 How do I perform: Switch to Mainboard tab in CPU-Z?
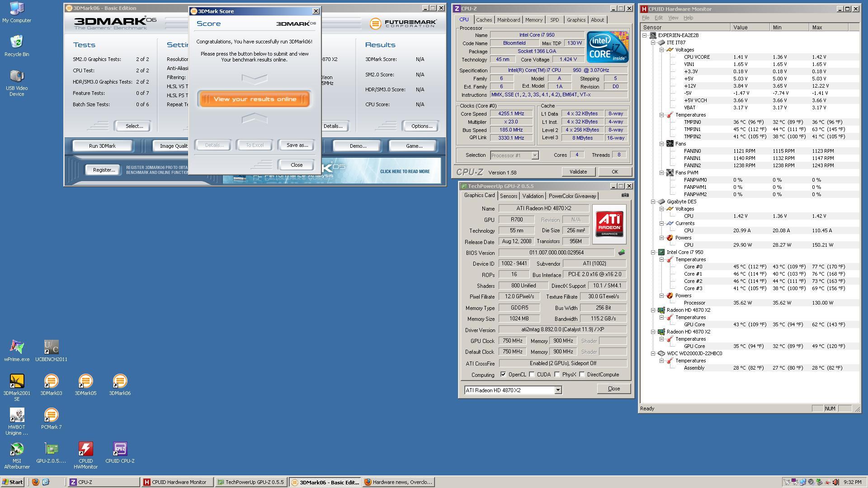[509, 20]
